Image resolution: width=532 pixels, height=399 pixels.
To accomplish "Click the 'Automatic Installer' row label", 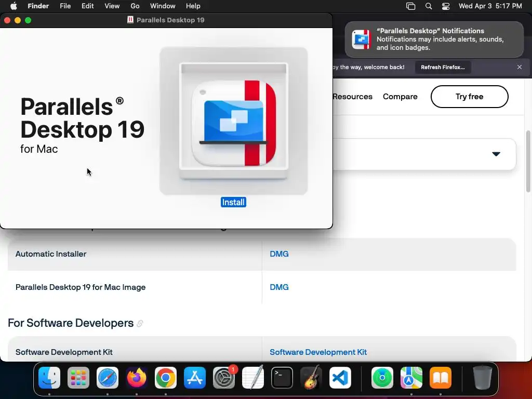I will (51, 254).
